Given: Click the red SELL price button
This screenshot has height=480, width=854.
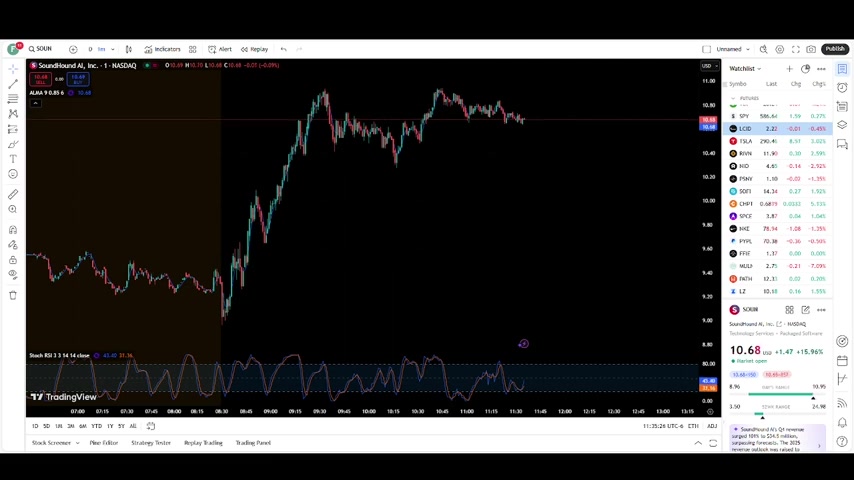Looking at the screenshot, I should point(41,79).
